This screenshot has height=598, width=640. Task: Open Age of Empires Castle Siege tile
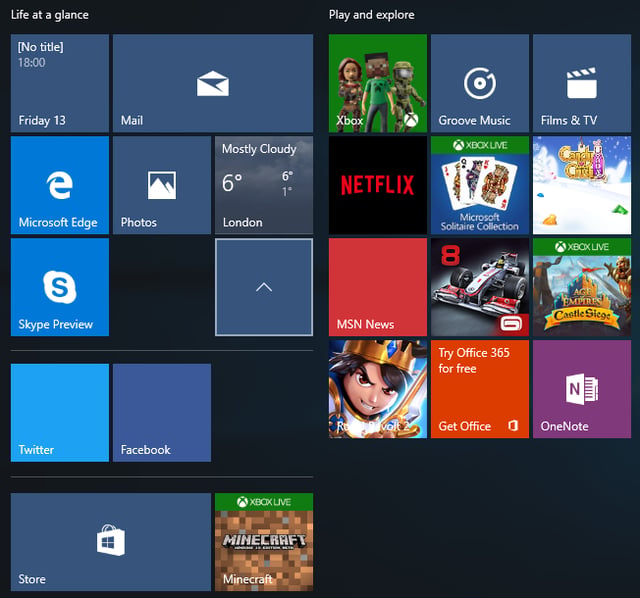tap(582, 287)
